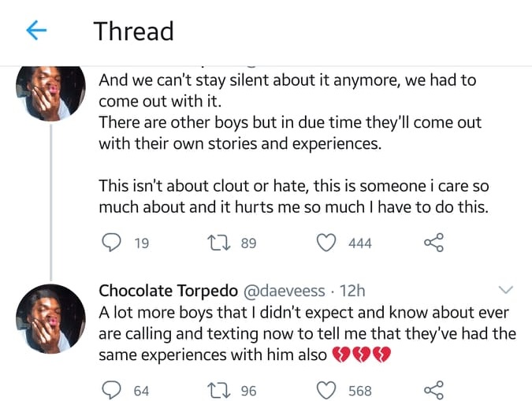The image size is (532, 401).
Task: Open Chocolate Torpedo's profile by name
Action: [x=165, y=290]
